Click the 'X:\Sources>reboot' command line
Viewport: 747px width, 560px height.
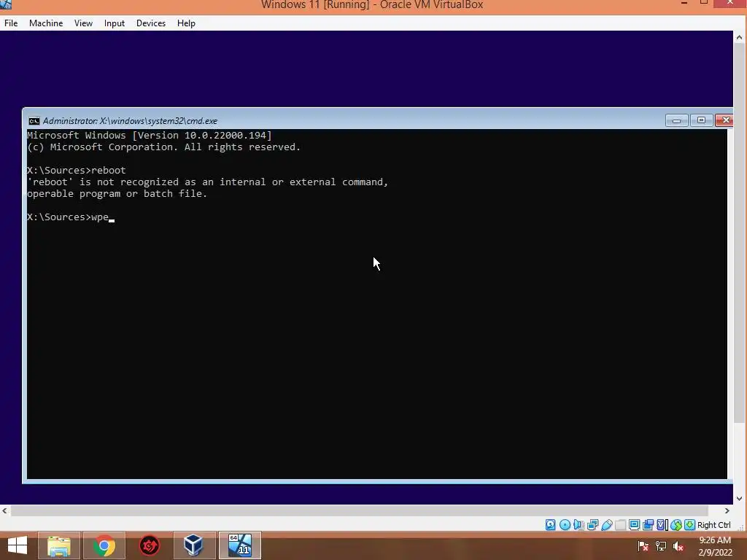pyautogui.click(x=76, y=171)
